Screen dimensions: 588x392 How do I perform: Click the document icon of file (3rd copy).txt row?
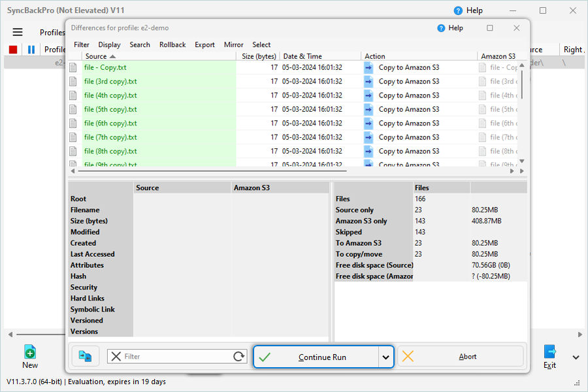click(x=73, y=82)
